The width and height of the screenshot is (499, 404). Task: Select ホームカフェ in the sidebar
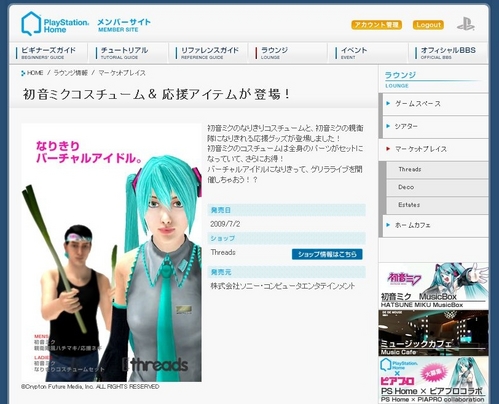(435, 226)
